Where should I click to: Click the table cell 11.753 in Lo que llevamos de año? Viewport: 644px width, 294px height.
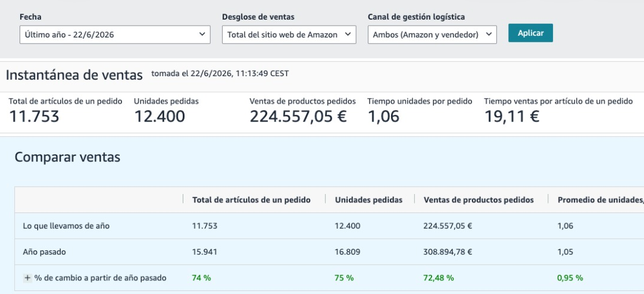205,226
